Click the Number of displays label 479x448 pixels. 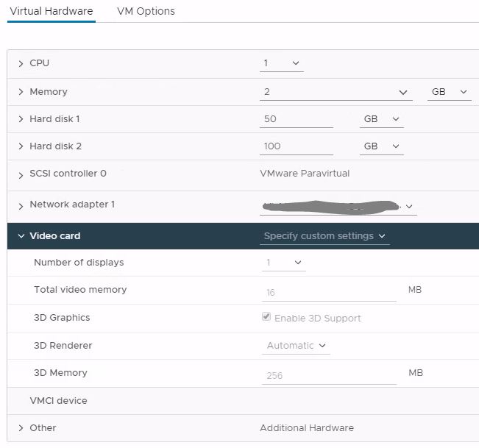[79, 263]
